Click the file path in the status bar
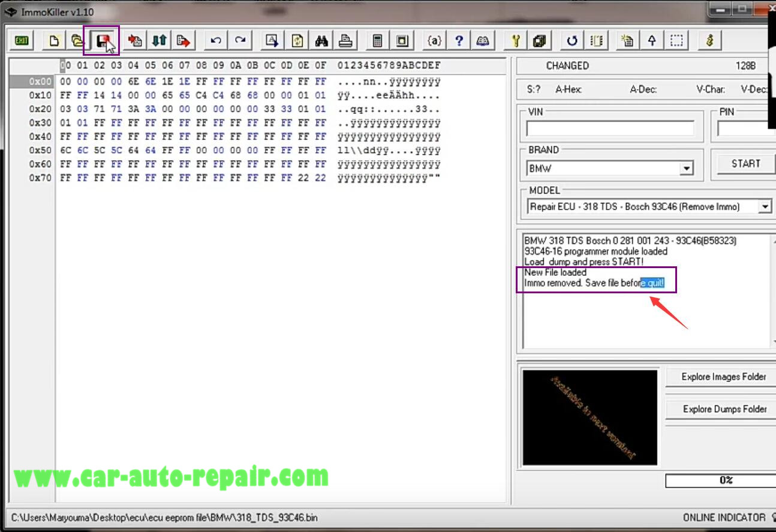Screen dimensions: 776x532 point(164,517)
